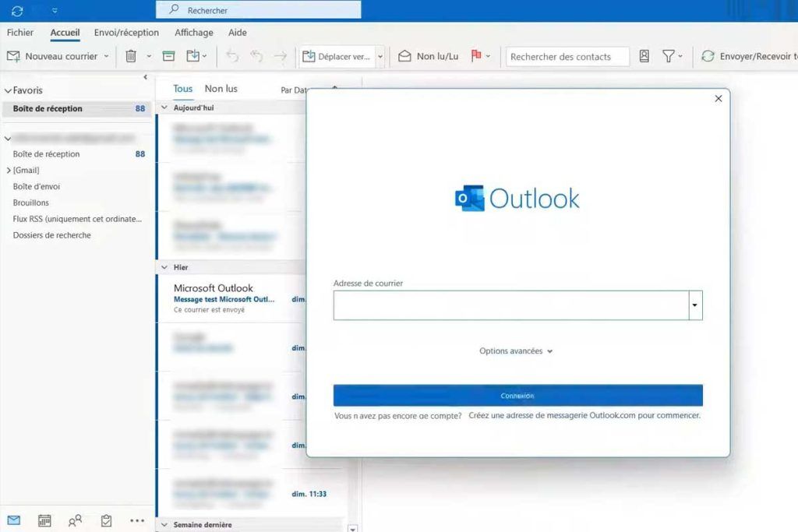The image size is (798, 532).
Task: Toggle Non lu/Lu status
Action: [428, 56]
